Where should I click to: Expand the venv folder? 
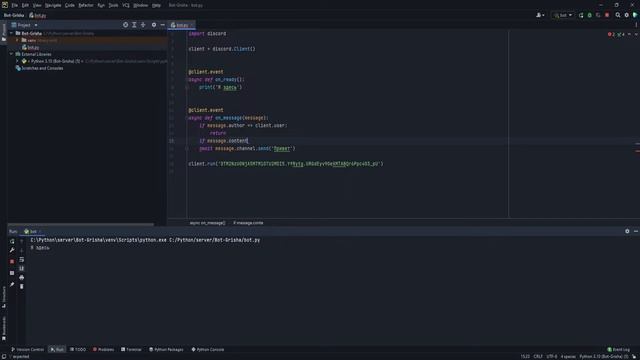pyautogui.click(x=17, y=40)
